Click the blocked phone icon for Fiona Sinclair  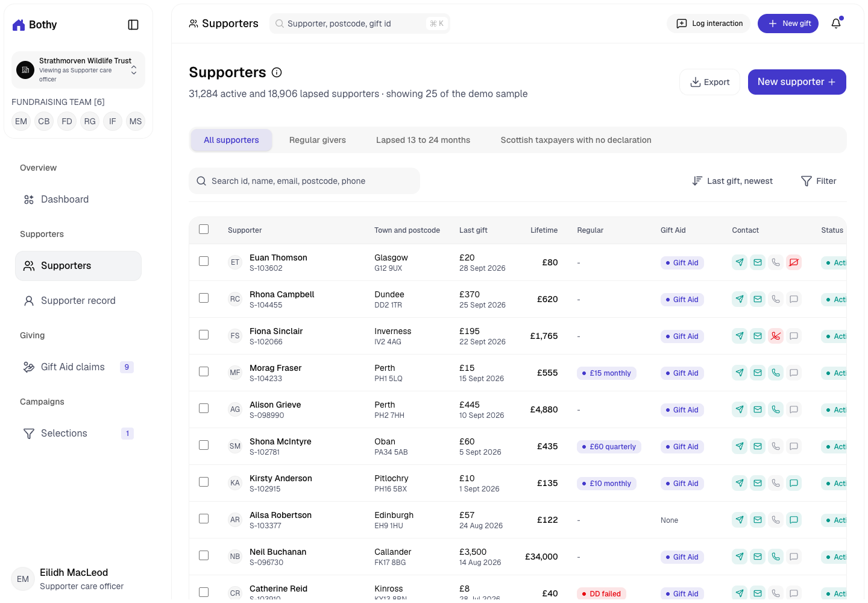coord(776,336)
